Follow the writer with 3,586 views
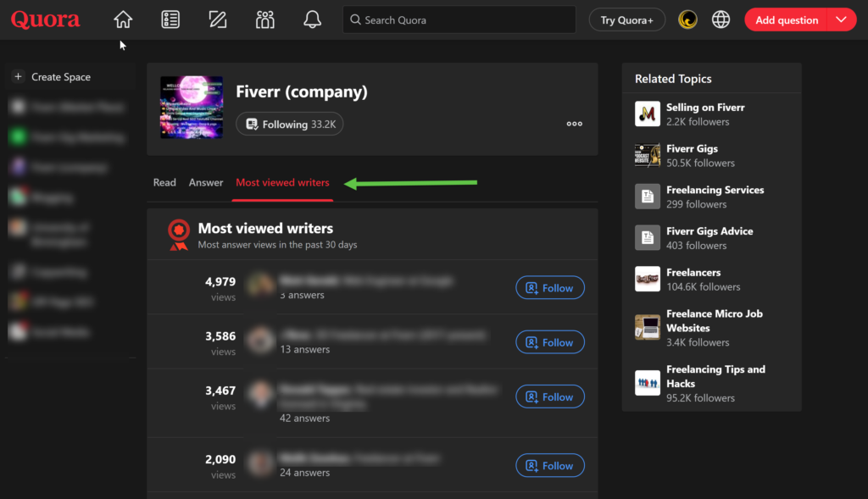Viewport: 868px width, 499px height. (x=549, y=342)
